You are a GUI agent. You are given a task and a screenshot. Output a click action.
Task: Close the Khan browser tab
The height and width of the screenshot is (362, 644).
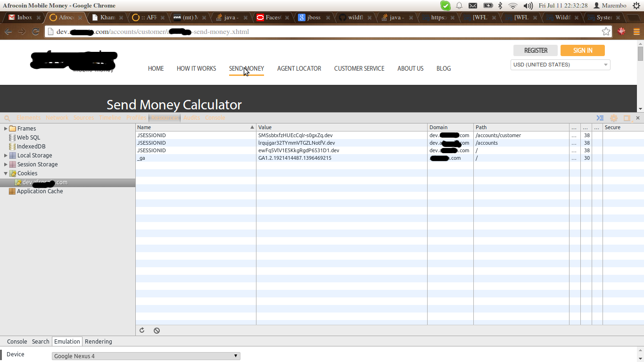point(122,17)
